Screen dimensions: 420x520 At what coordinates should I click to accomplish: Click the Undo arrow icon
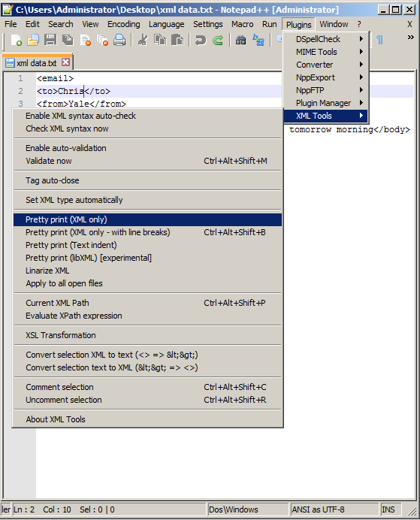[201, 40]
